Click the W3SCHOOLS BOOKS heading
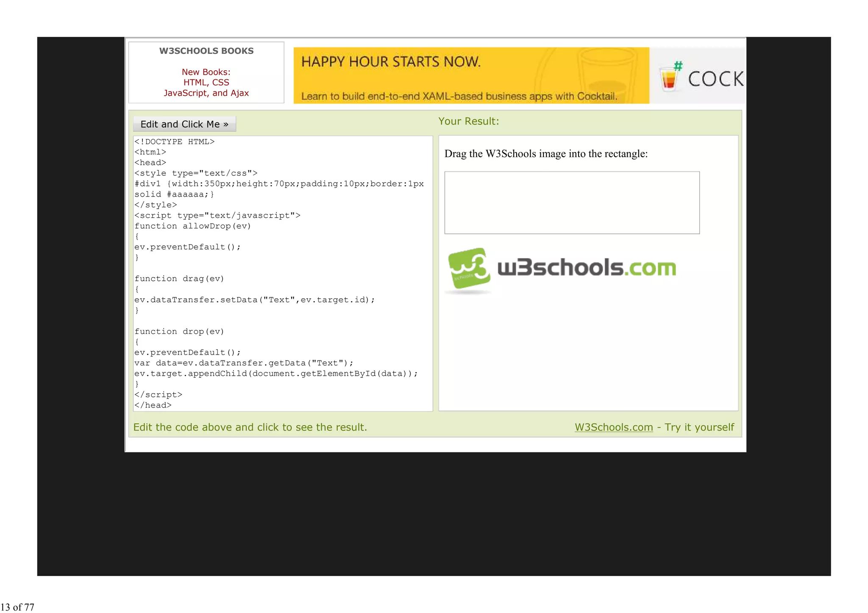This screenshot has width=868, height=613. 206,51
